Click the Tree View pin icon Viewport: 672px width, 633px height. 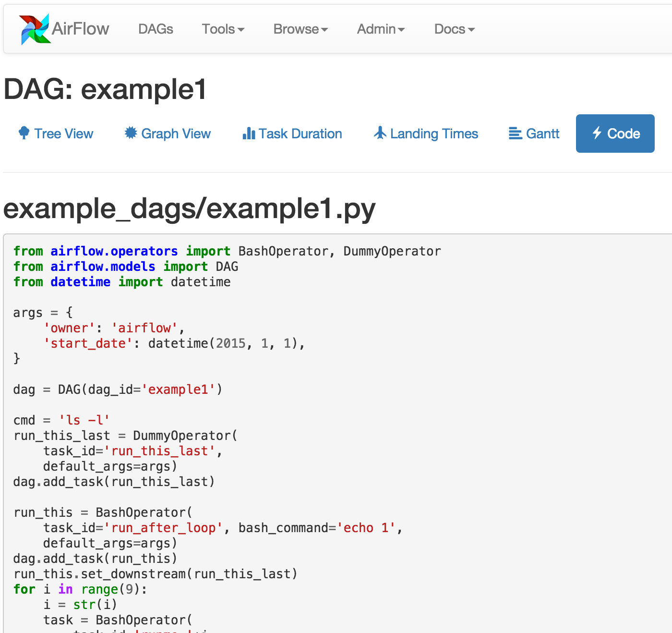(x=24, y=133)
